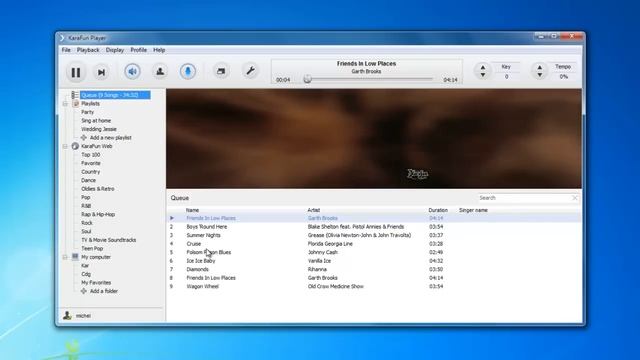Click the KaraFun Web globe icon

[x=75, y=146]
